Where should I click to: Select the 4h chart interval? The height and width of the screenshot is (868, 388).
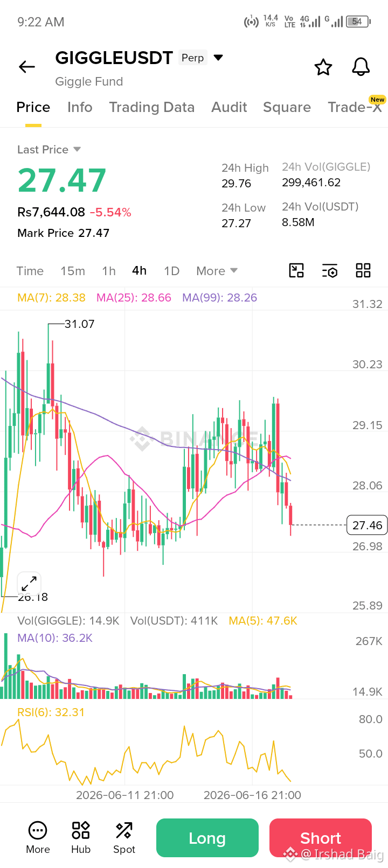pyautogui.click(x=140, y=270)
